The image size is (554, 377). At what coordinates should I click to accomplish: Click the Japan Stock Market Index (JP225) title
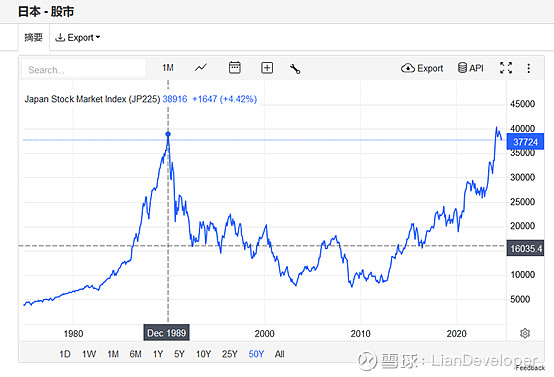tap(93, 99)
